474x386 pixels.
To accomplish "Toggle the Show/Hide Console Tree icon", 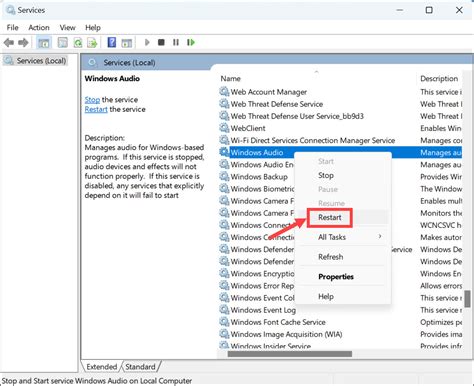I will (44, 43).
